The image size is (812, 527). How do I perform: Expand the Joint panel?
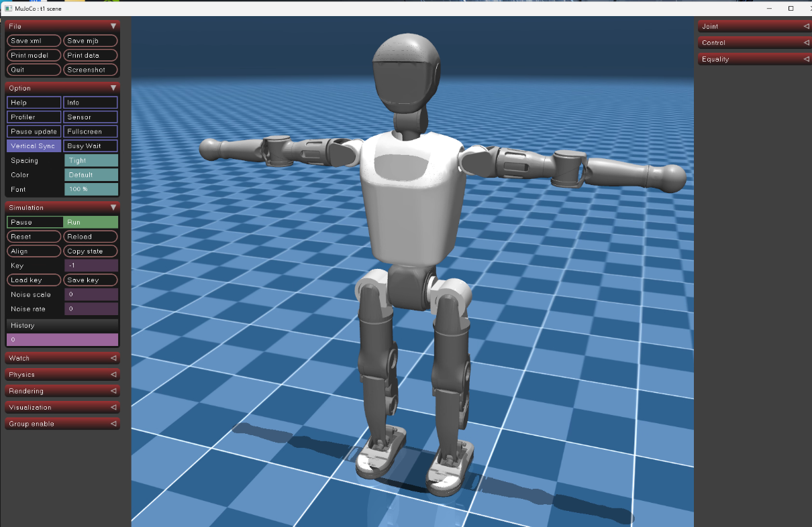[x=754, y=26]
